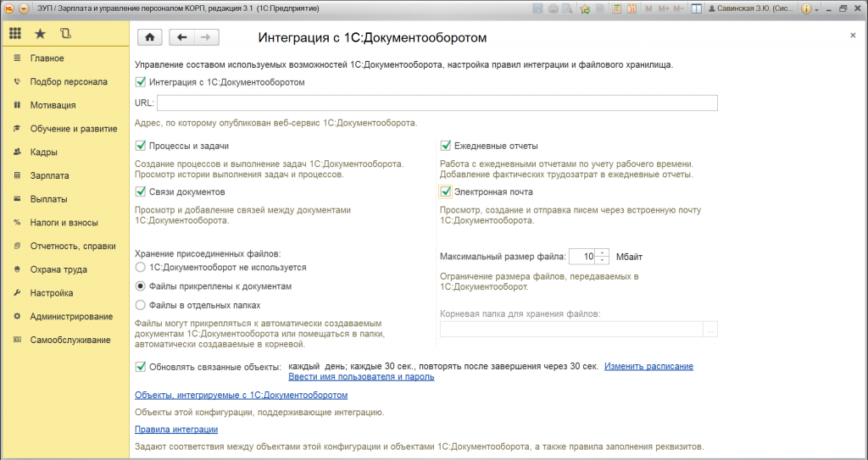
Task: Toggle Связи документов checkbox
Action: (141, 192)
